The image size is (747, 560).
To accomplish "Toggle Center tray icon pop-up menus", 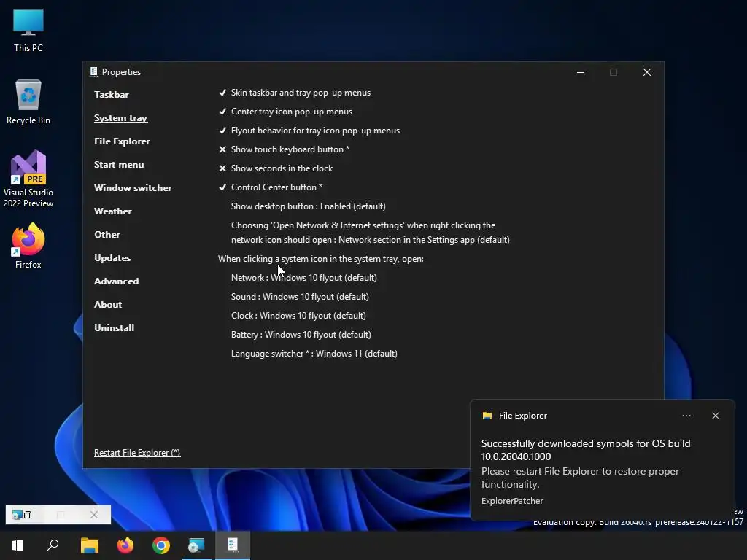I will pyautogui.click(x=285, y=112).
